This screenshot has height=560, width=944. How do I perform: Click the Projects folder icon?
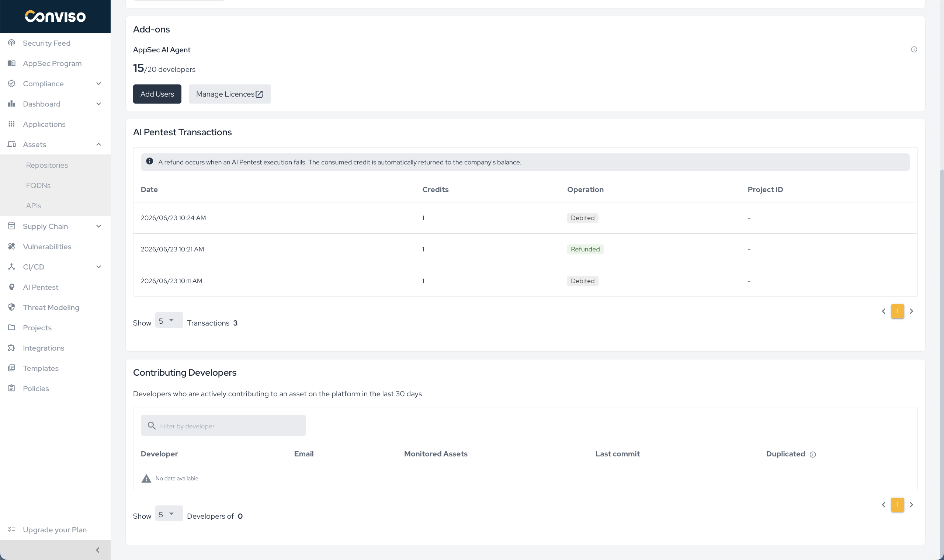pos(12,327)
